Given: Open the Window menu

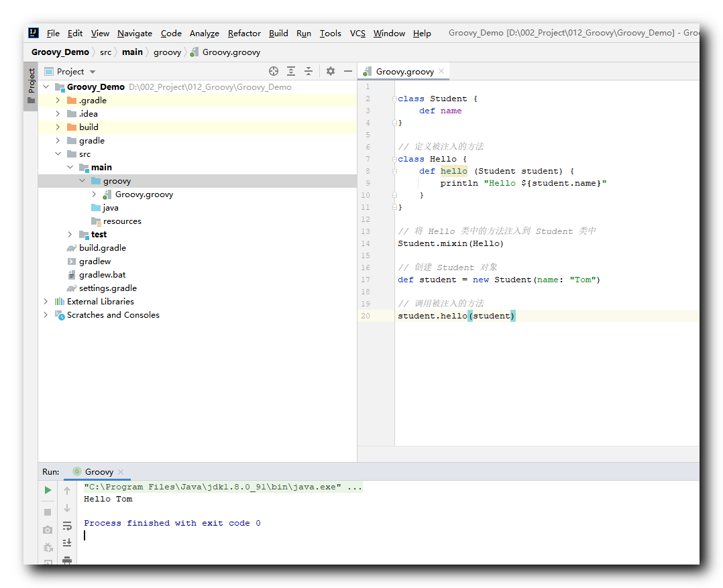Looking at the screenshot, I should [x=389, y=33].
